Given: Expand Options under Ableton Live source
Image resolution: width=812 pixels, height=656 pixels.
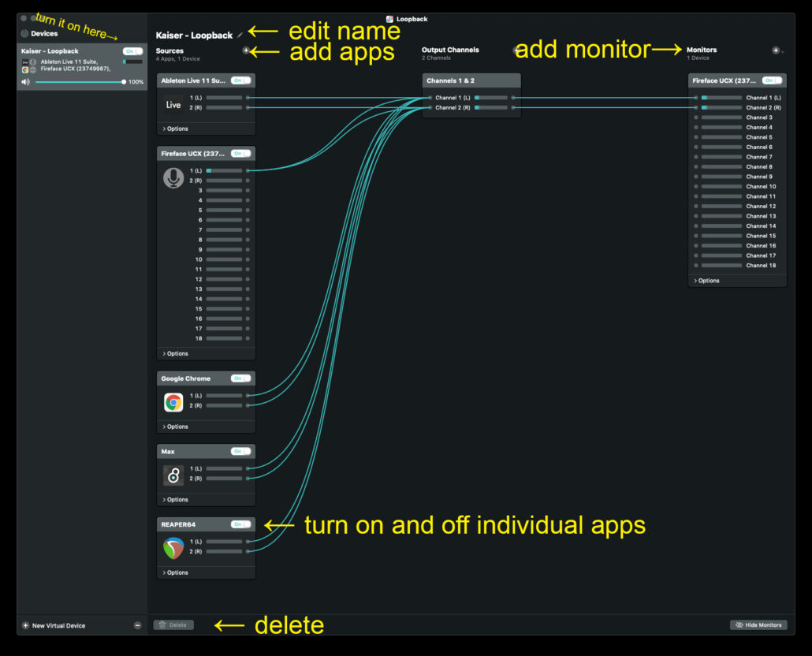Looking at the screenshot, I should (x=175, y=129).
